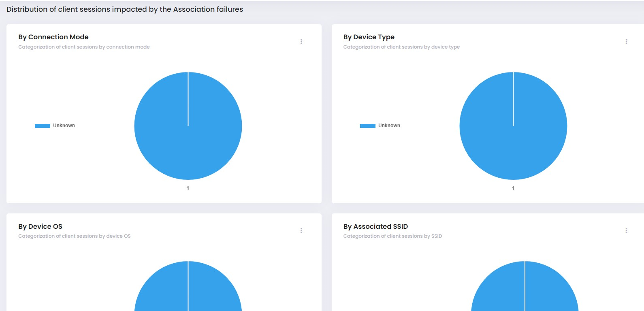644x311 pixels.
Task: Click the count label under the Connection Mode pie
Action: [188, 188]
